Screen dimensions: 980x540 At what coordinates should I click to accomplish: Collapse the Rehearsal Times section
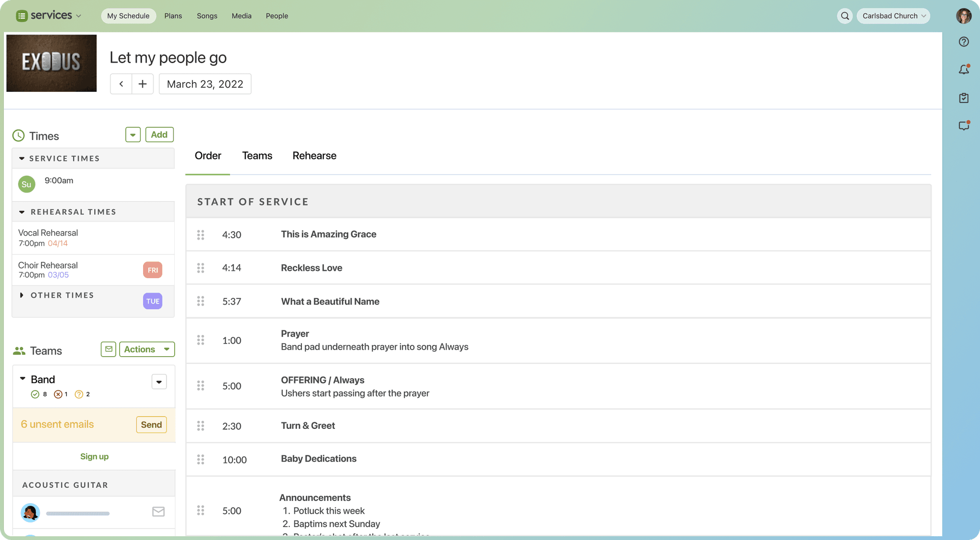(x=22, y=212)
